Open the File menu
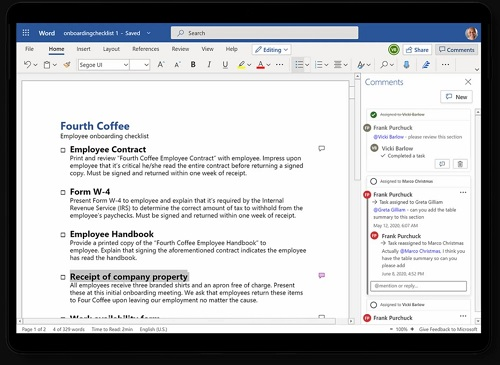This screenshot has width=500, height=365. point(29,49)
